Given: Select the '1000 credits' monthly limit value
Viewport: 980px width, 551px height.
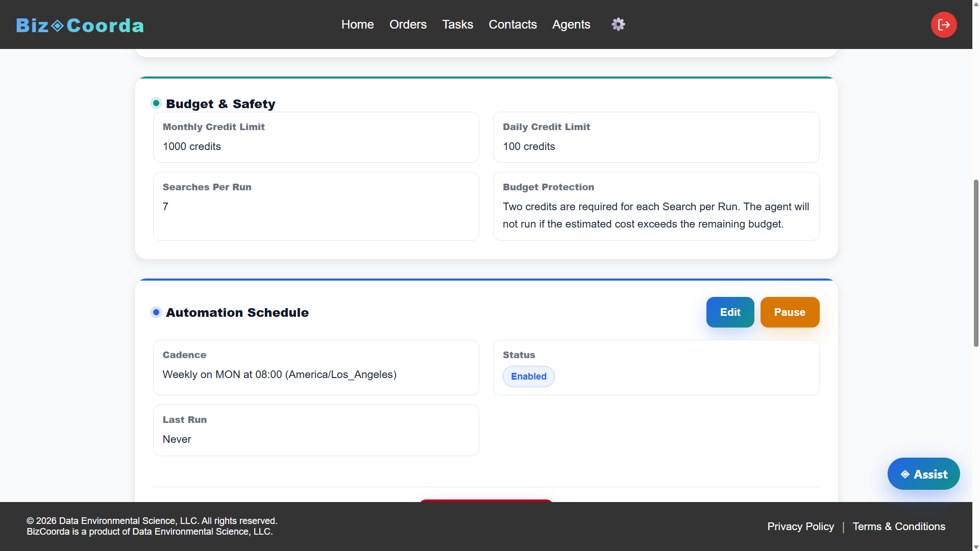Looking at the screenshot, I should click(192, 146).
